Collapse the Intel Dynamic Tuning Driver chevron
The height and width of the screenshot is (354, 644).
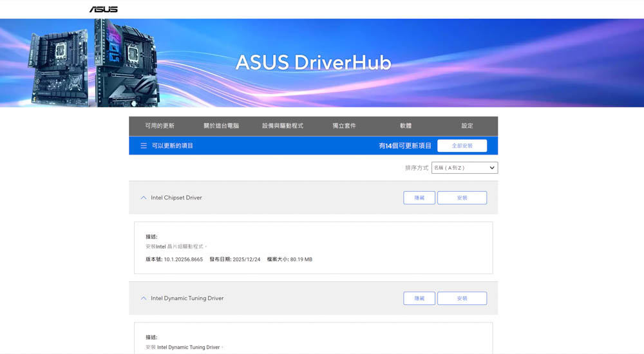coord(144,299)
